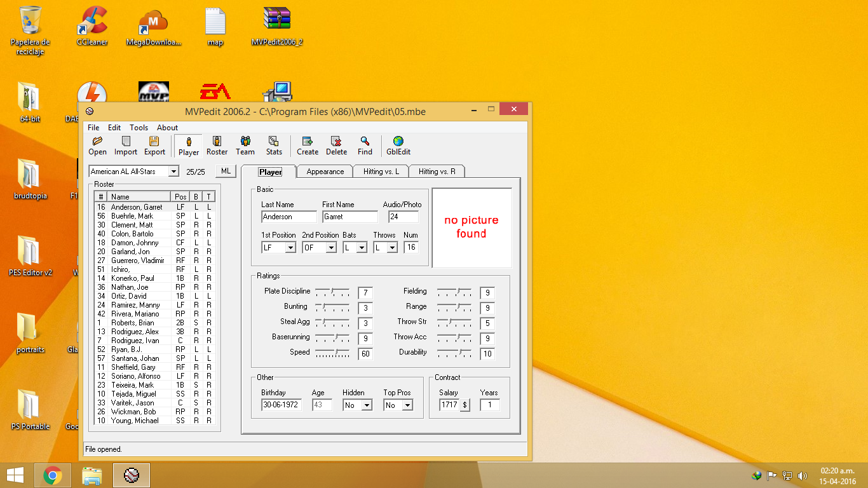Open the GblEdit globe icon
Viewport: 868px width, 488px height.
click(x=398, y=146)
